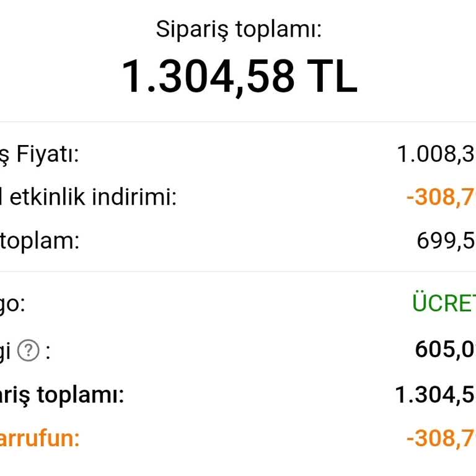
Task: Select the orange discount amount beside etkinlik indirimi
Action: pos(441,198)
